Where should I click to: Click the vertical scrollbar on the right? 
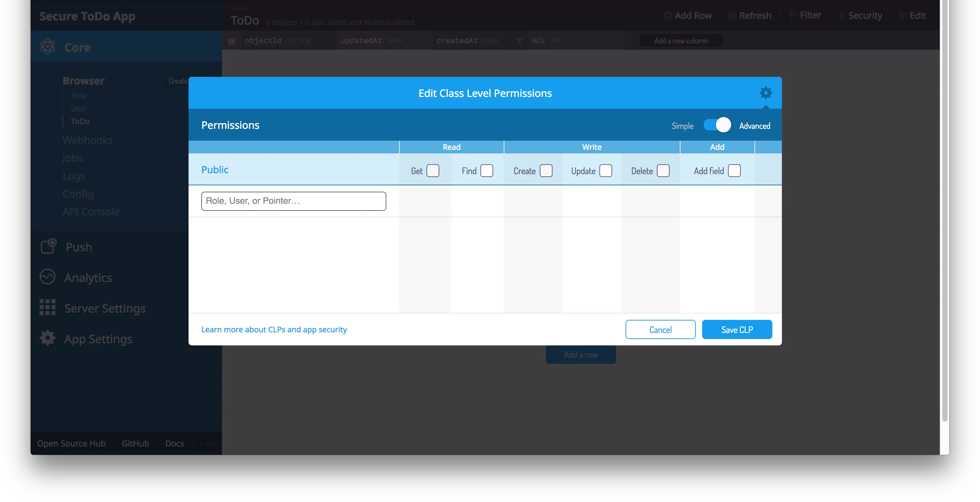coord(944,211)
